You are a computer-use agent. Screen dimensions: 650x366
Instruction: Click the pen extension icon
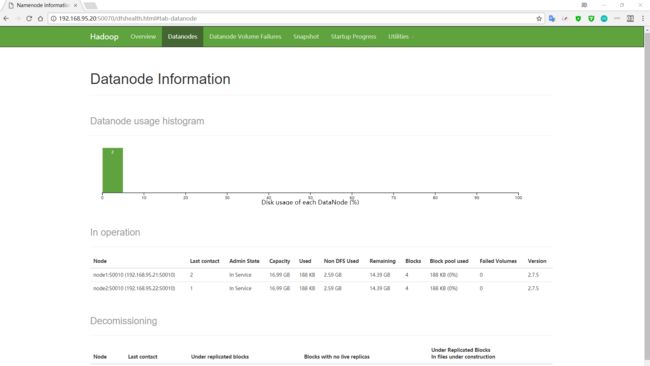tap(565, 19)
